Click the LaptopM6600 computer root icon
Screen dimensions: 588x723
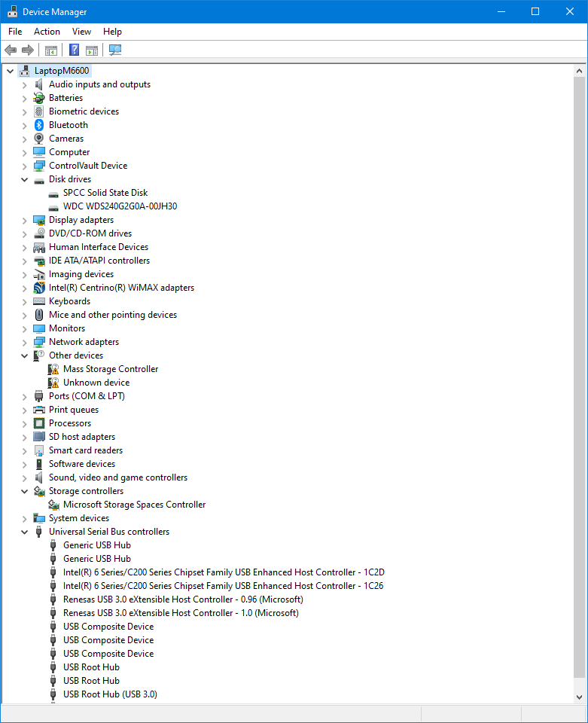coord(25,71)
